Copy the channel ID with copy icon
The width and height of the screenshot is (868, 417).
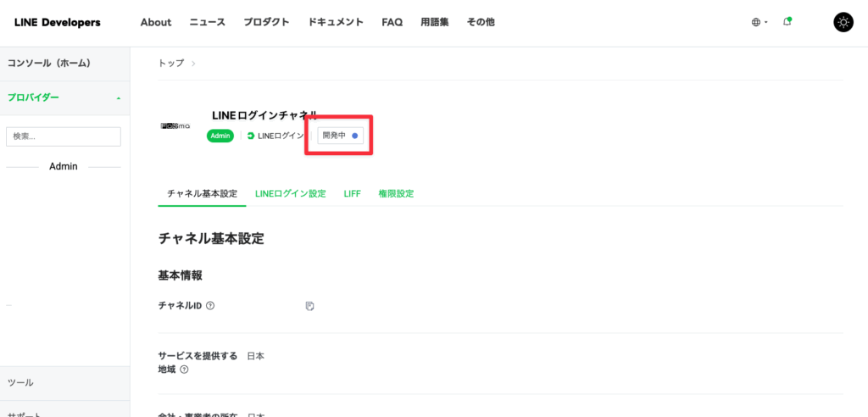pos(310,306)
